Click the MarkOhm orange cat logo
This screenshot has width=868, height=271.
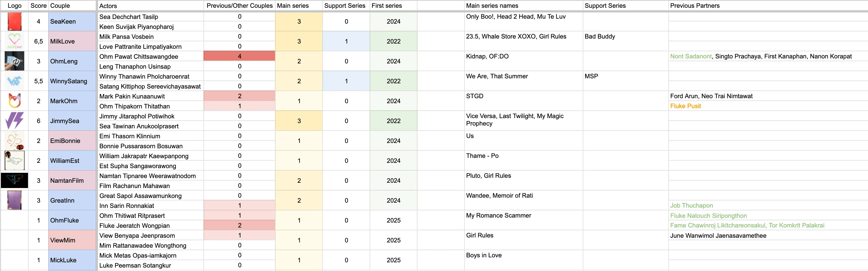click(x=15, y=101)
